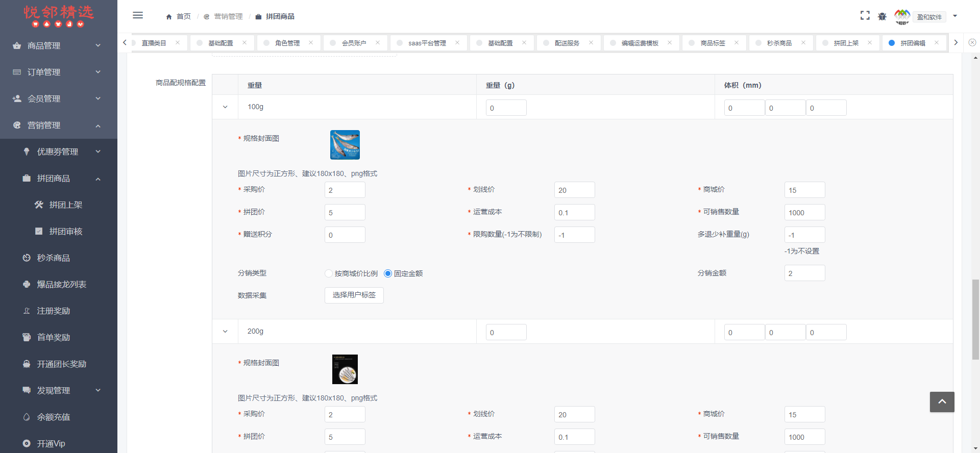This screenshot has width=980, height=453.
Task: Expand 商品管理 menu chevron
Action: point(98,45)
